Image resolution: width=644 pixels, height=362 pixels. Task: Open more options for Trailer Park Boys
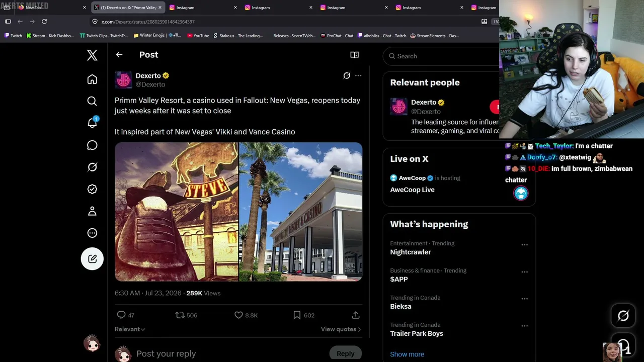click(x=524, y=326)
